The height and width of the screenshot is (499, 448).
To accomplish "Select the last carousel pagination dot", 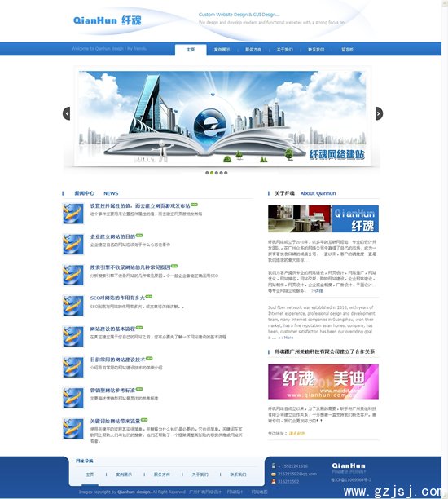I will click(226, 173).
